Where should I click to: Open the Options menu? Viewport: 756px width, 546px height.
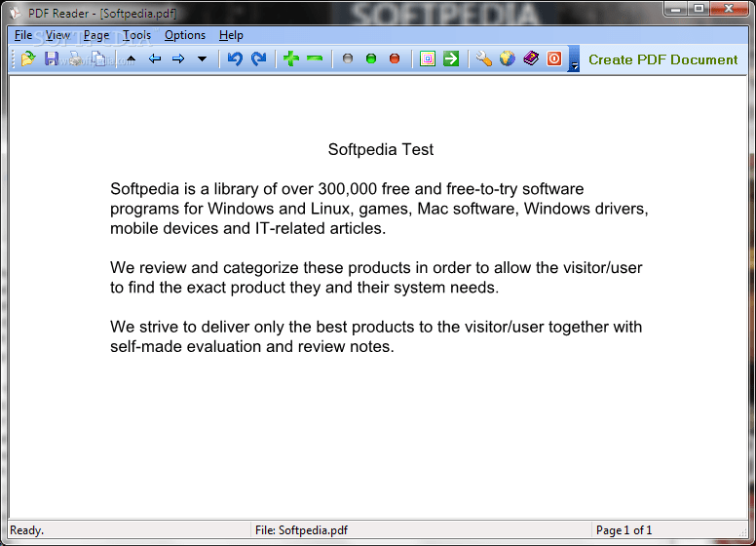pos(185,35)
